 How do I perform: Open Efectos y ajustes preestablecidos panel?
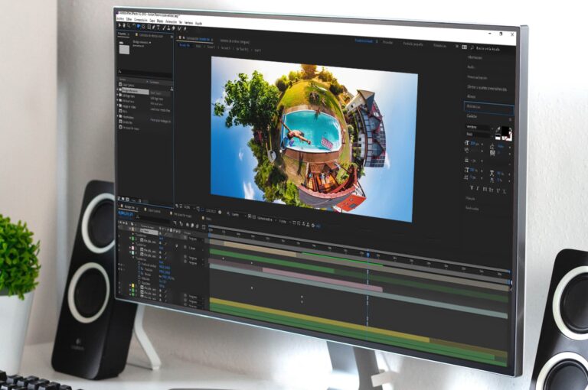(x=487, y=88)
